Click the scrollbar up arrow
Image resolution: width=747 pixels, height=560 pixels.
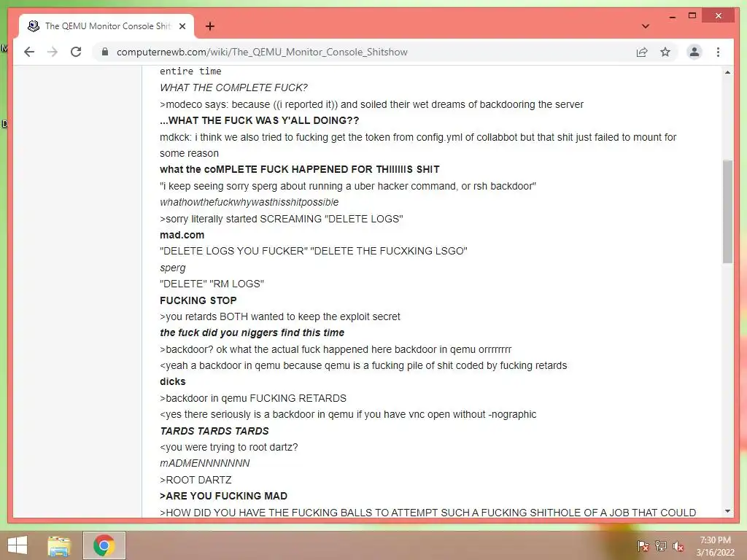tap(727, 72)
